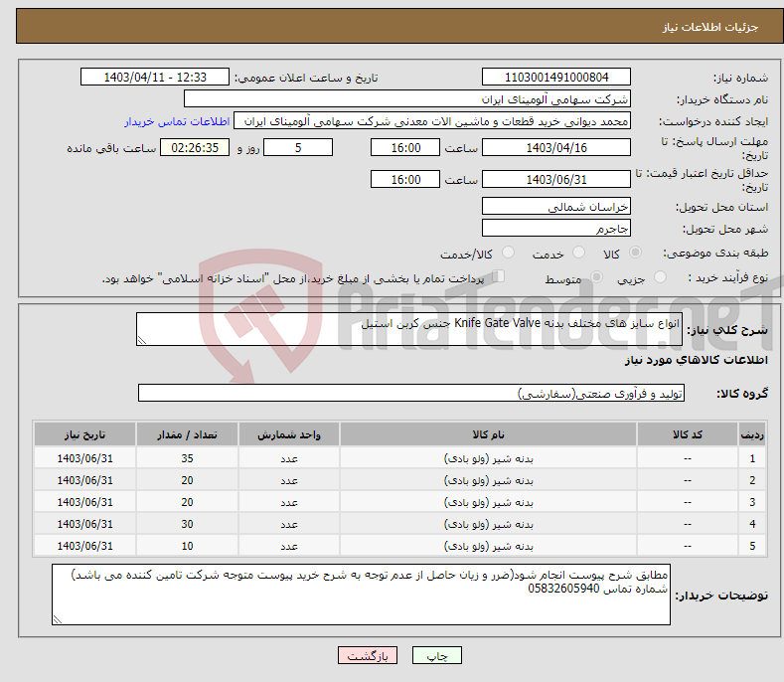
Task: Click the buyer notes textarea with 05832605940
Action: (361, 595)
